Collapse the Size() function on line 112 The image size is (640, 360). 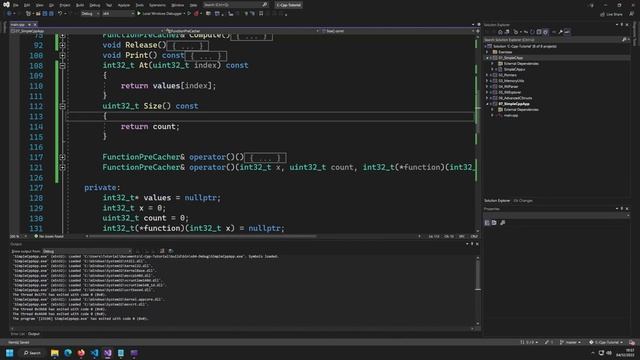(62, 107)
